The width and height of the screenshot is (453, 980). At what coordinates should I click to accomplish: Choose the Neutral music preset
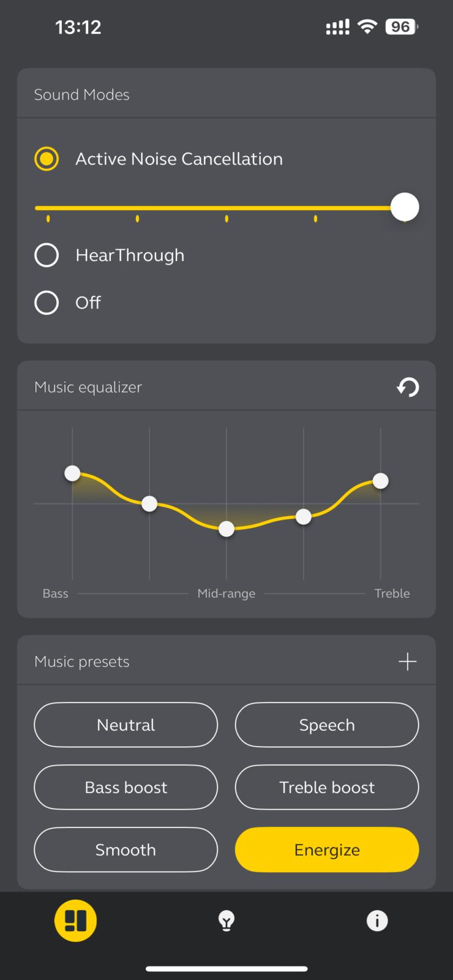coord(126,725)
